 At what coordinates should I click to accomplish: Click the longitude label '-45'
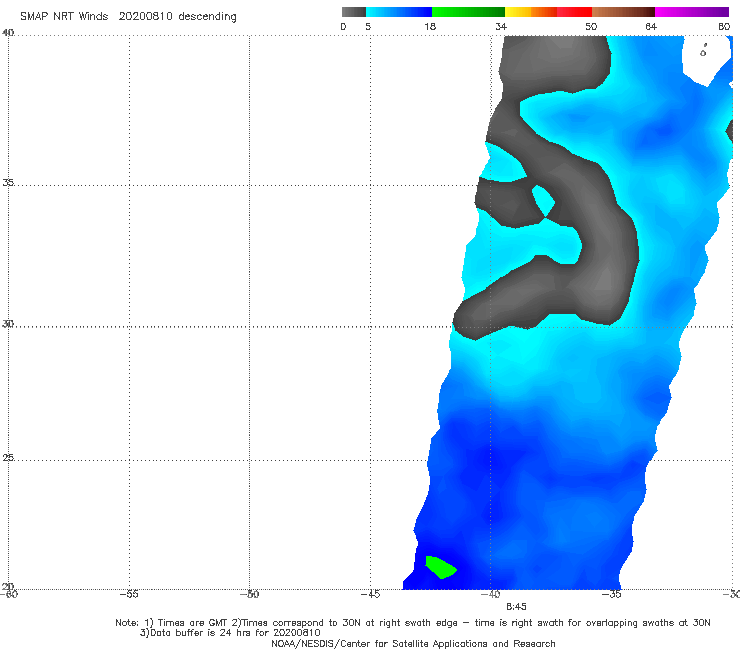(x=370, y=594)
